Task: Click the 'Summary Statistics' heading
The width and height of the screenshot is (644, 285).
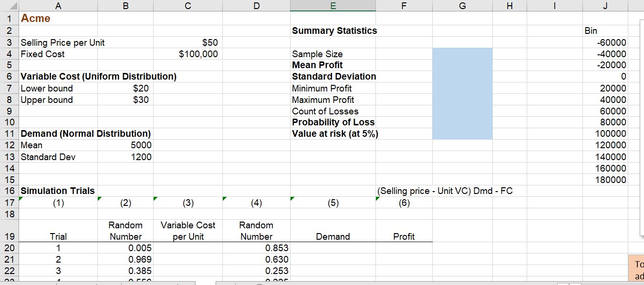Action: pyautogui.click(x=334, y=31)
